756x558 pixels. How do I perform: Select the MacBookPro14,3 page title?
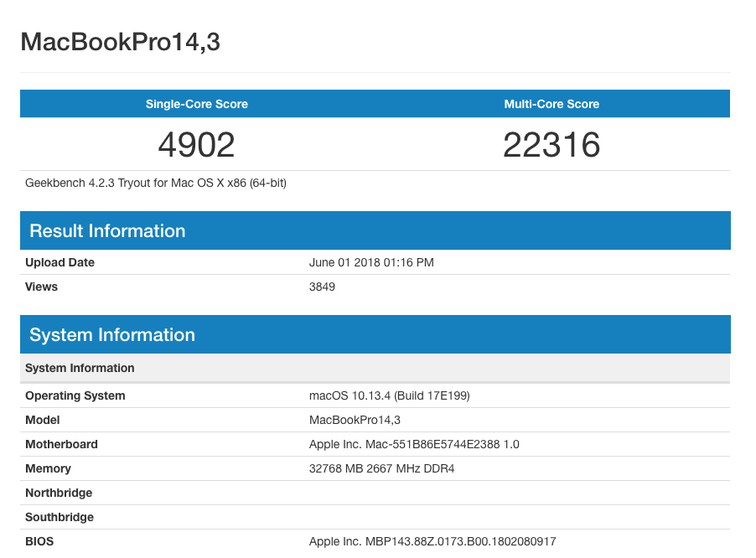[x=120, y=42]
